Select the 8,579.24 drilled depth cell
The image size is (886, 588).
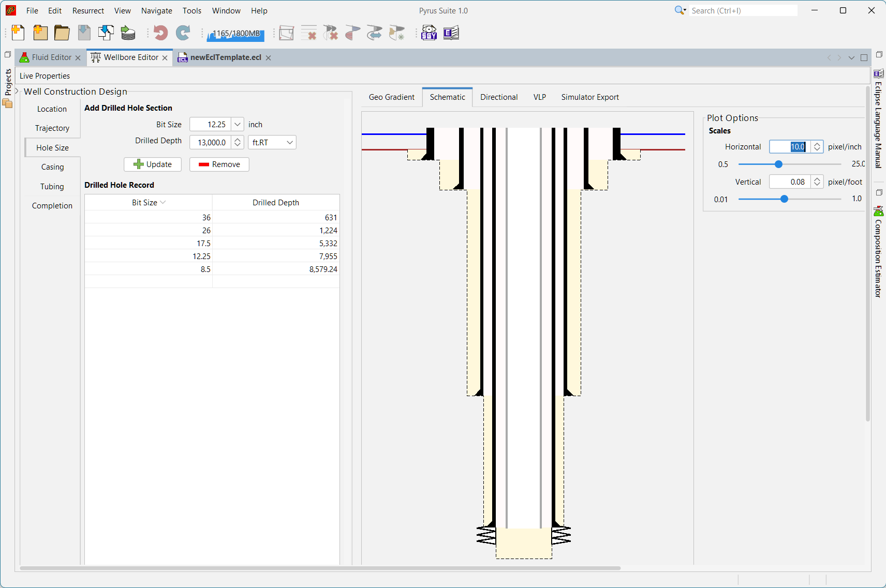pyautogui.click(x=276, y=269)
